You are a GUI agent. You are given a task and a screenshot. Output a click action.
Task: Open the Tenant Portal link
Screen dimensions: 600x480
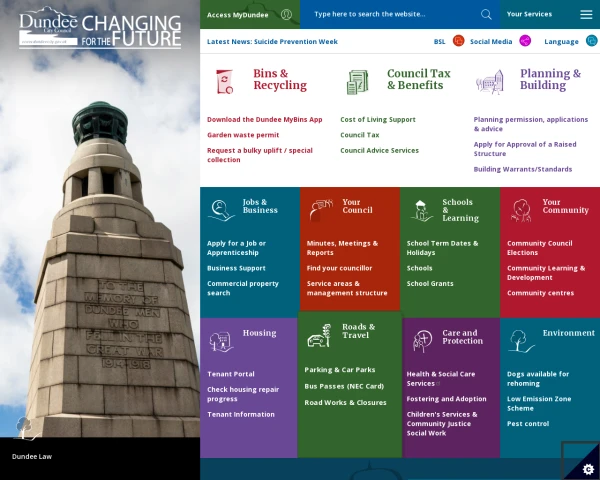point(231,374)
